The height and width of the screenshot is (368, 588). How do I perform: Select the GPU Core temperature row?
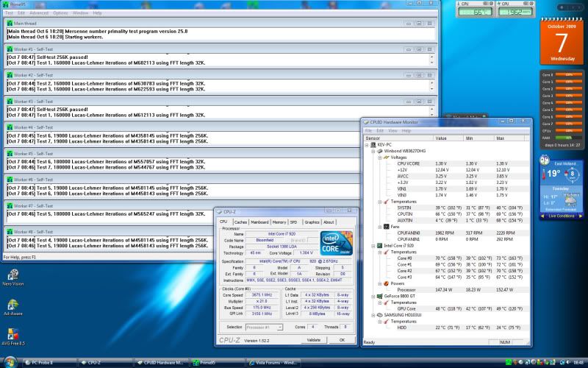point(446,308)
